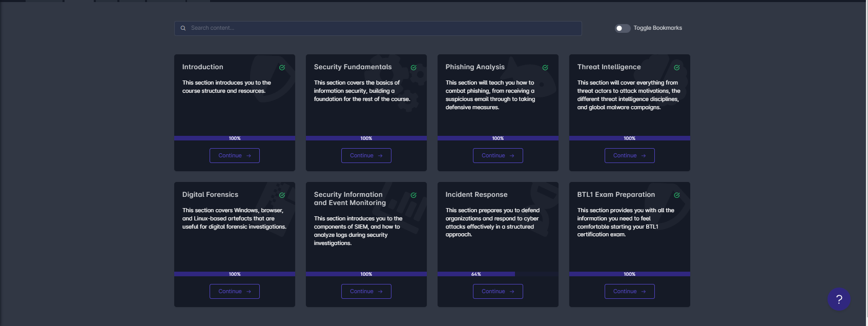This screenshot has height=326, width=868.
Task: Click Digital Forensics description about artefacts
Action: tap(234, 218)
